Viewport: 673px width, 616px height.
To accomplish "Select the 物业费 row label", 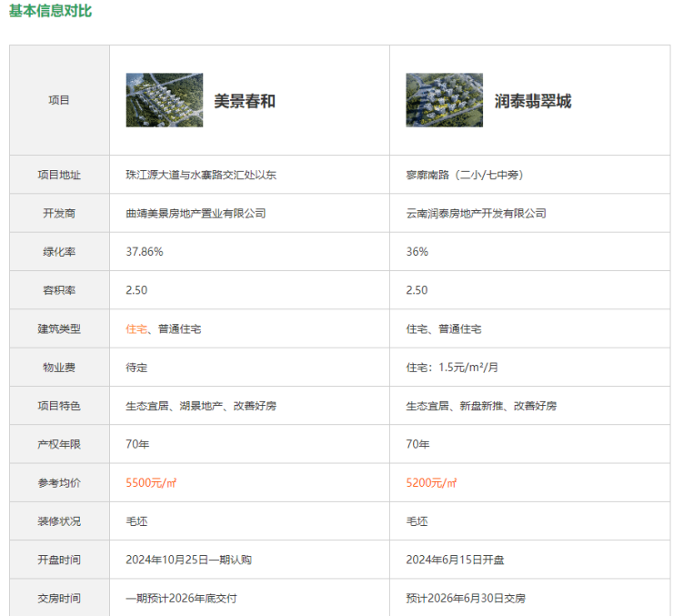I will [x=59, y=368].
